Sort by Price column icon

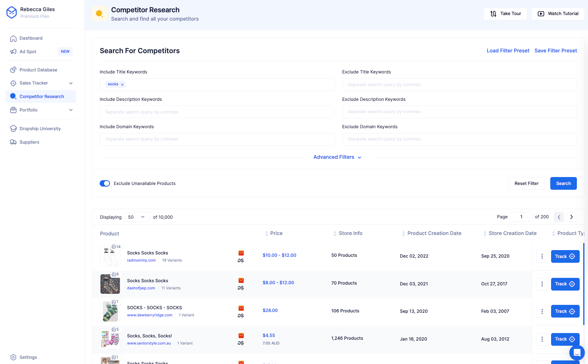pyautogui.click(x=266, y=233)
